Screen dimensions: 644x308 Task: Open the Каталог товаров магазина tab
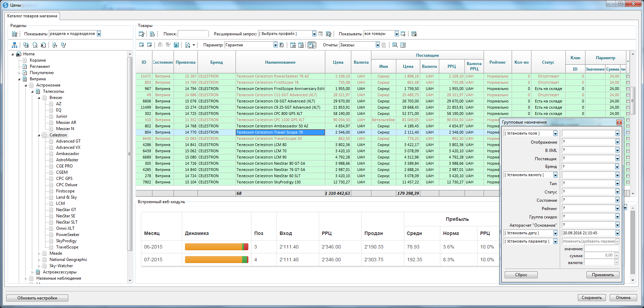tap(32, 16)
